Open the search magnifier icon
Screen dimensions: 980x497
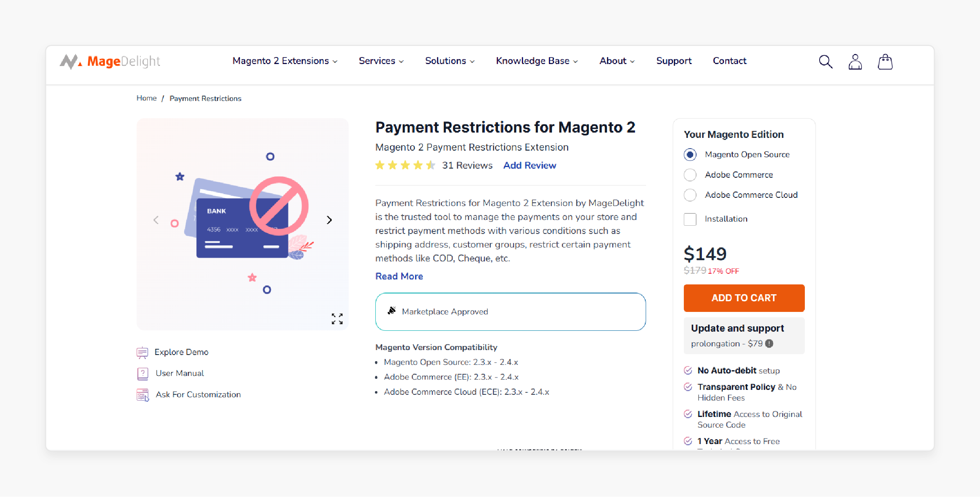tap(825, 62)
